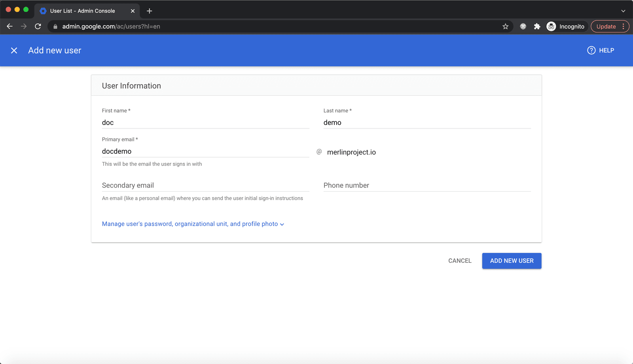Close the User List - Admin Console tab
The height and width of the screenshot is (364, 633).
coord(133,11)
